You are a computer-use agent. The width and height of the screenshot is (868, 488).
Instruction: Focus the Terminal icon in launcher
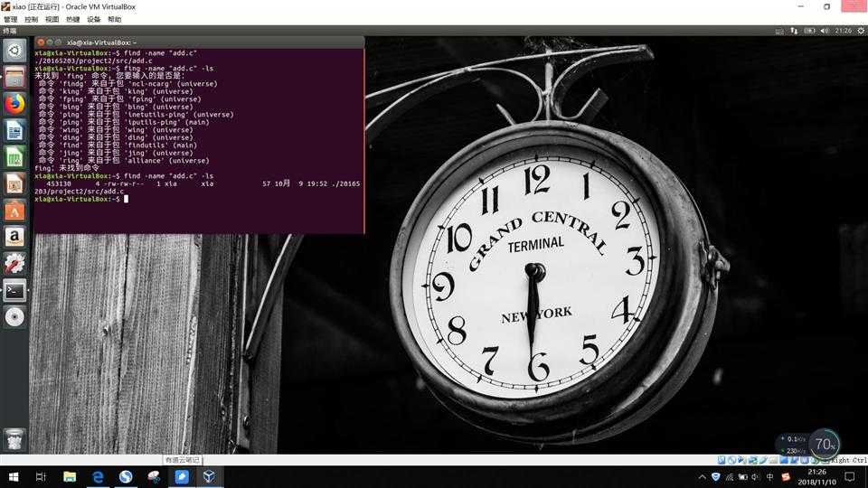(14, 290)
